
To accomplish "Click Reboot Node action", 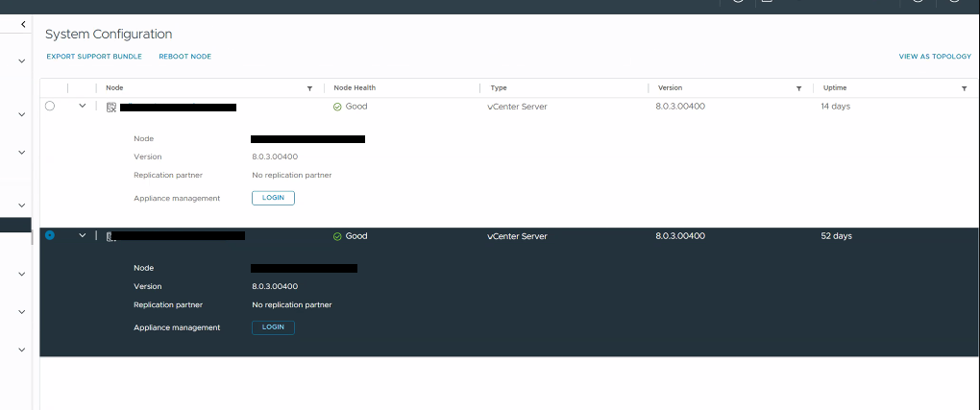I will coord(184,57).
